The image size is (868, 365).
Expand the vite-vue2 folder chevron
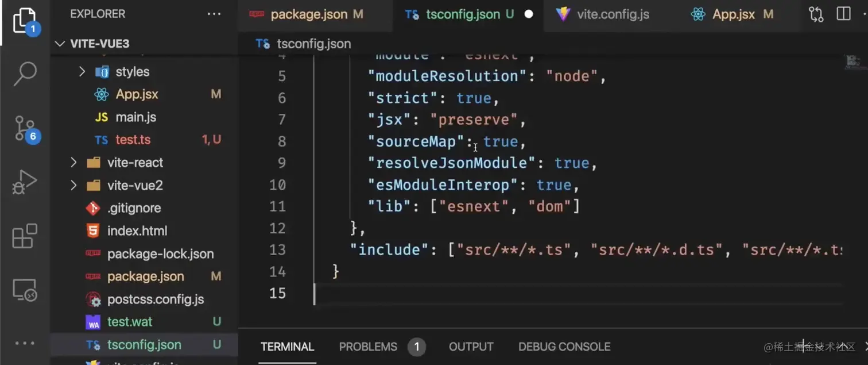tap(73, 185)
